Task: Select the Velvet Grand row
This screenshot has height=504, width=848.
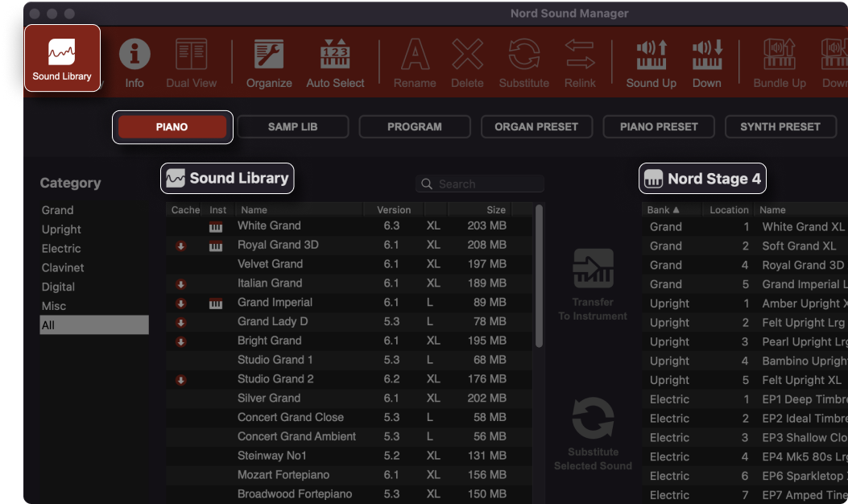Action: (x=349, y=264)
